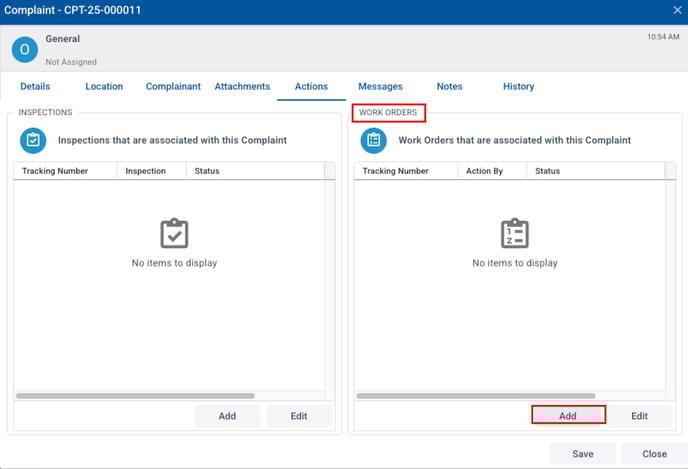
Task: View the Notes tab
Action: tap(449, 87)
